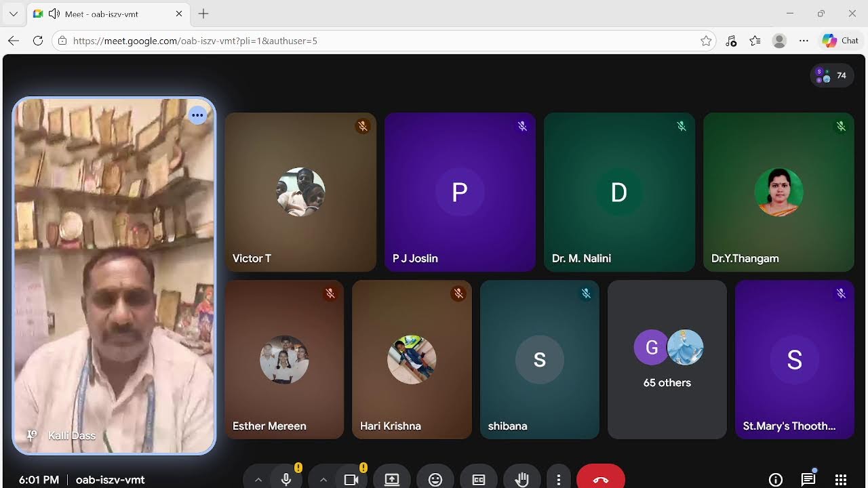This screenshot has height=488, width=868.
Task: Raise your hand in the meeting
Action: [x=521, y=479]
